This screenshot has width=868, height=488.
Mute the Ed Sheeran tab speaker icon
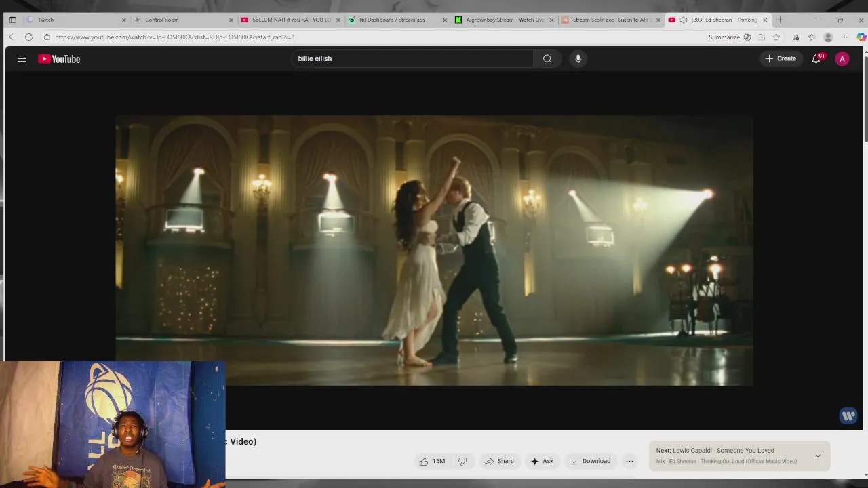tap(683, 20)
